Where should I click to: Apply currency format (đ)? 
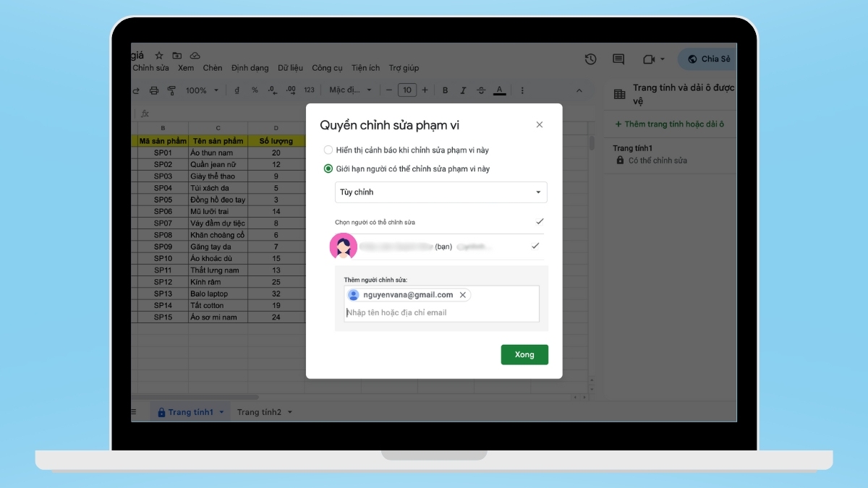pyautogui.click(x=237, y=90)
